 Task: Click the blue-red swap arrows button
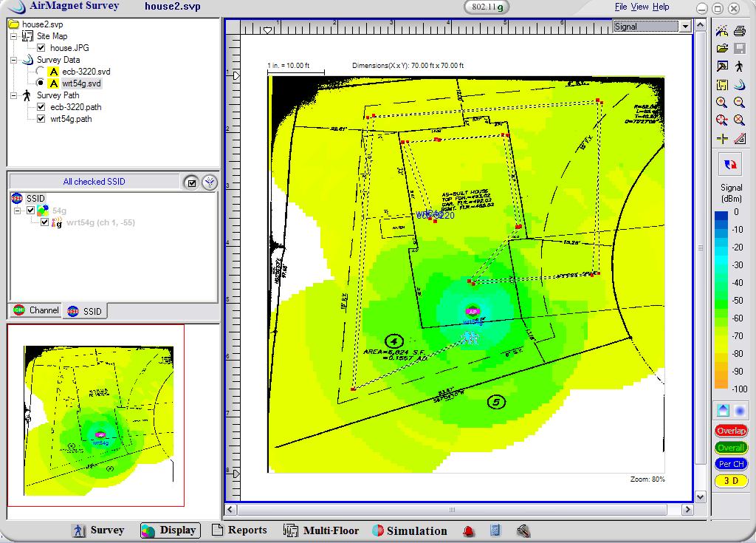730,165
